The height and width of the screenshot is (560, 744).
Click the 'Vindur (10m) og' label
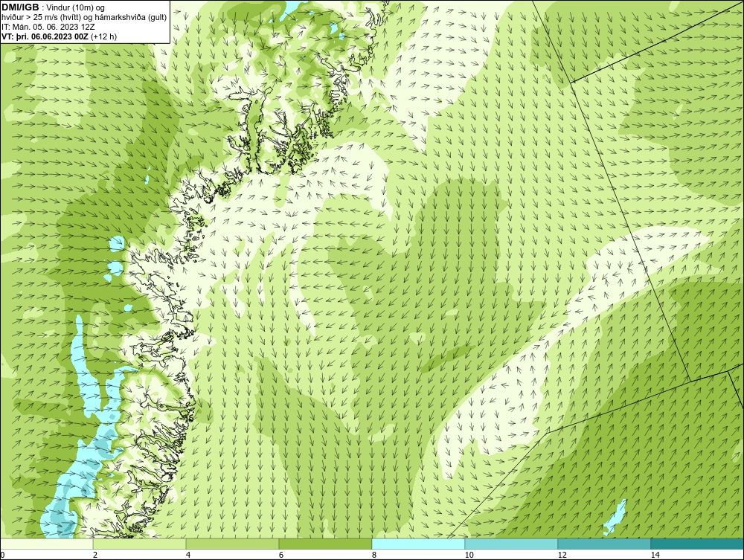pos(76,8)
